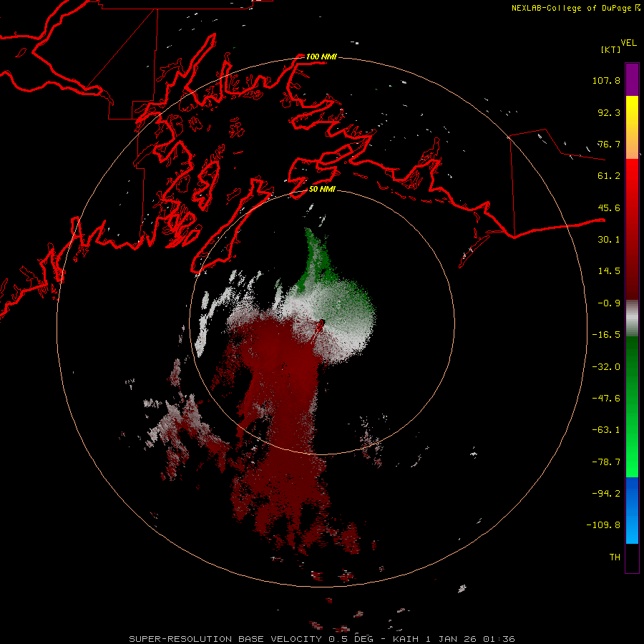Click the [KT] units label

pyautogui.click(x=611, y=49)
